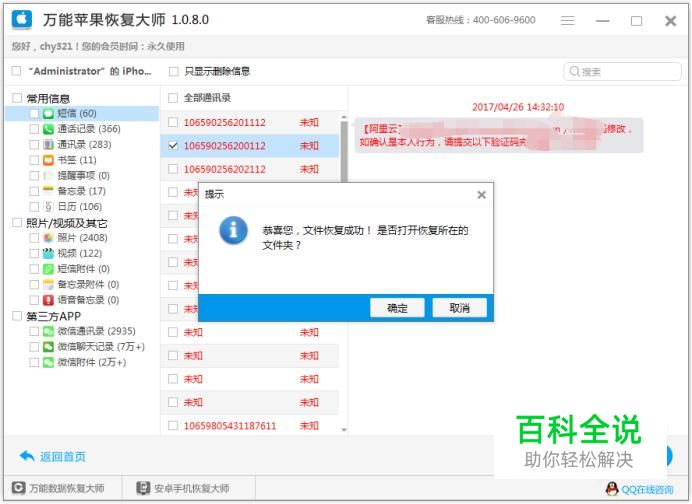Screen dimensions: 692x504
Task: Click the back arrow icon for 返回首页
Action: click(x=27, y=456)
